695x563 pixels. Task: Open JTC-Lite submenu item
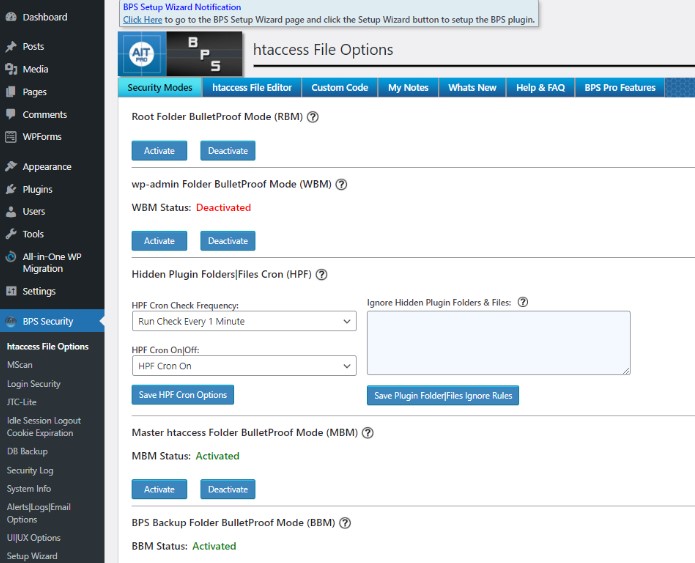point(21,402)
